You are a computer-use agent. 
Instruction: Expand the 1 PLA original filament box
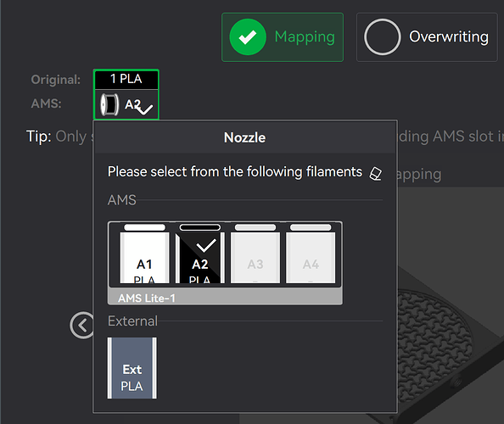(126, 79)
